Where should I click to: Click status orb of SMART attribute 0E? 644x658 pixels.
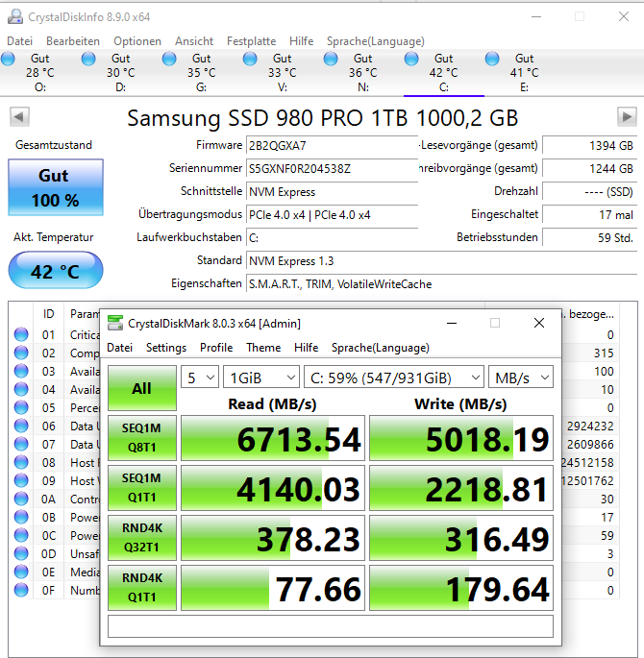click(x=21, y=572)
